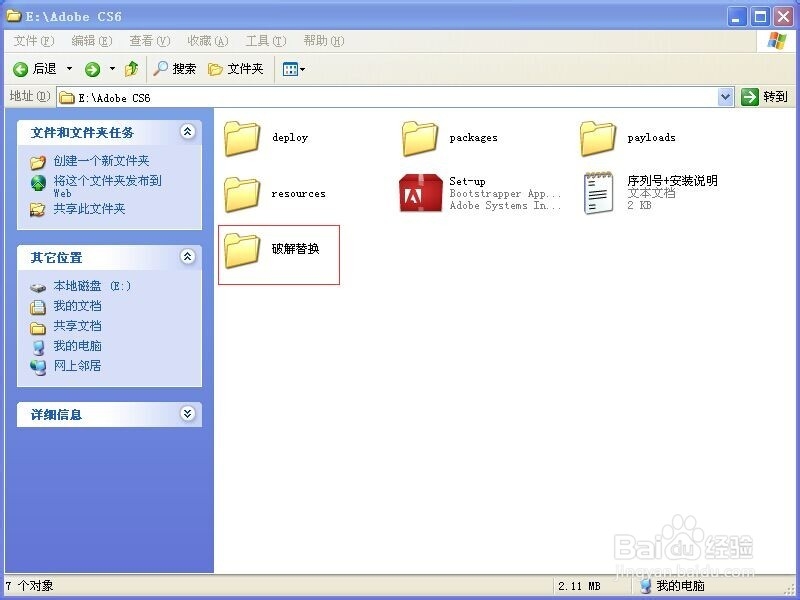Click 创建一个新文件夹 link
Viewport: 800px width, 600px height.
pyautogui.click(x=102, y=161)
